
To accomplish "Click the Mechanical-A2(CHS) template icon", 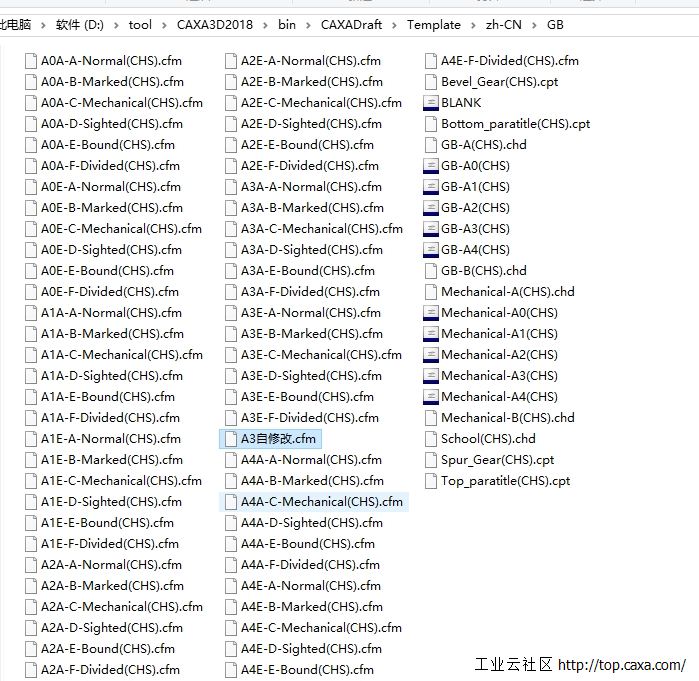I will (x=431, y=355).
